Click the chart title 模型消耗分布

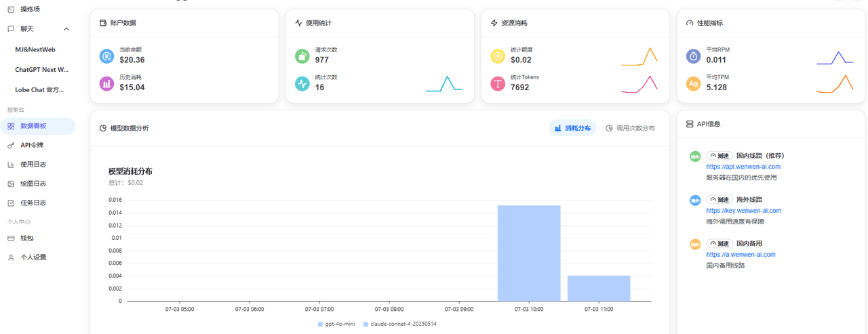130,171
